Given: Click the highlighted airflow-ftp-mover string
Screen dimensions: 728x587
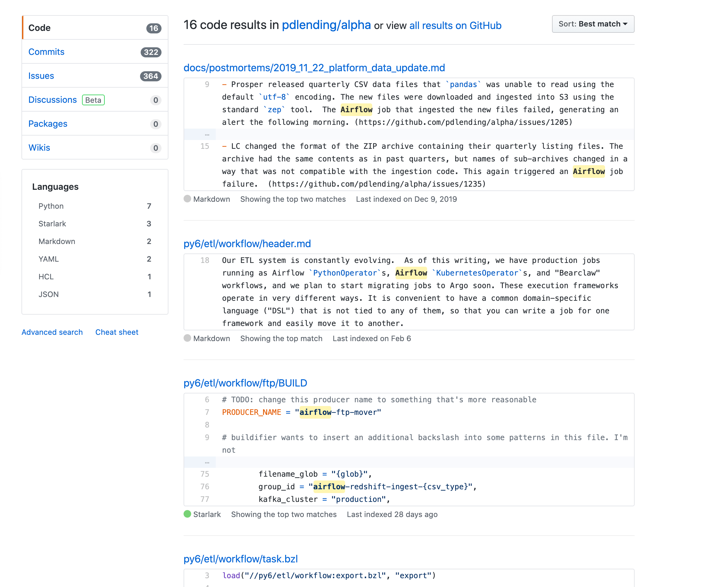Looking at the screenshot, I should pos(338,413).
